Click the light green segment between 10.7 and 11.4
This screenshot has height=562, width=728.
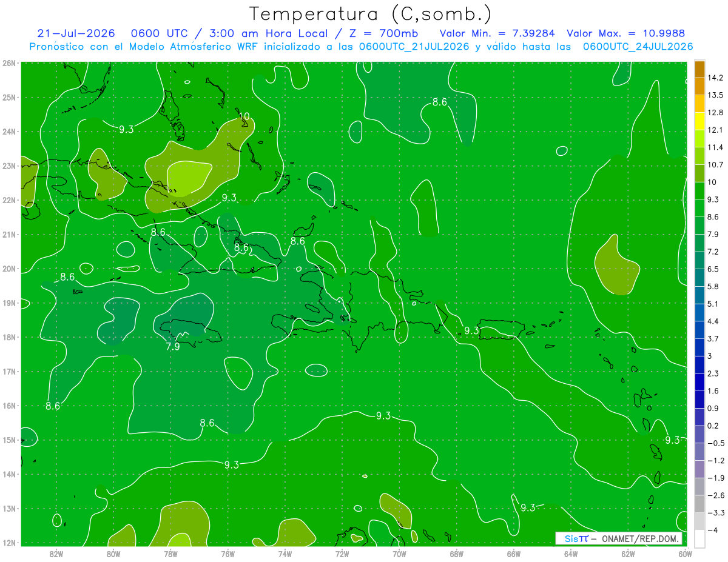tap(699, 156)
